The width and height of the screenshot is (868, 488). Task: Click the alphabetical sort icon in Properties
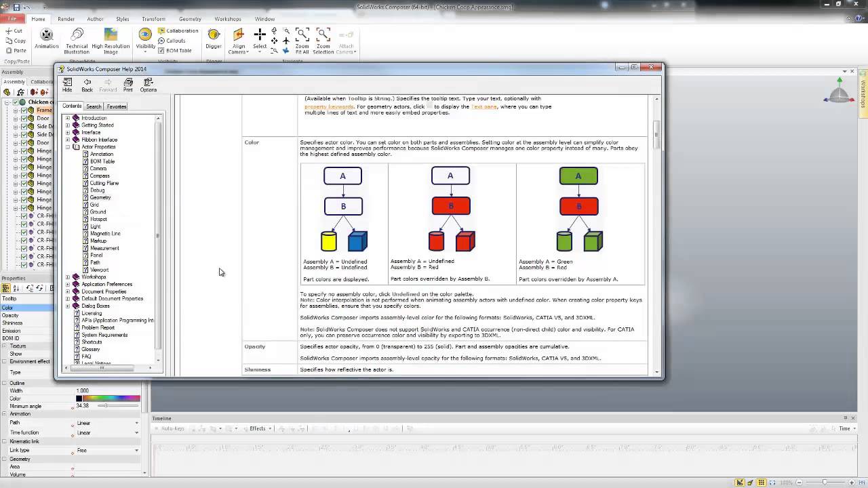pyautogui.click(x=16, y=288)
